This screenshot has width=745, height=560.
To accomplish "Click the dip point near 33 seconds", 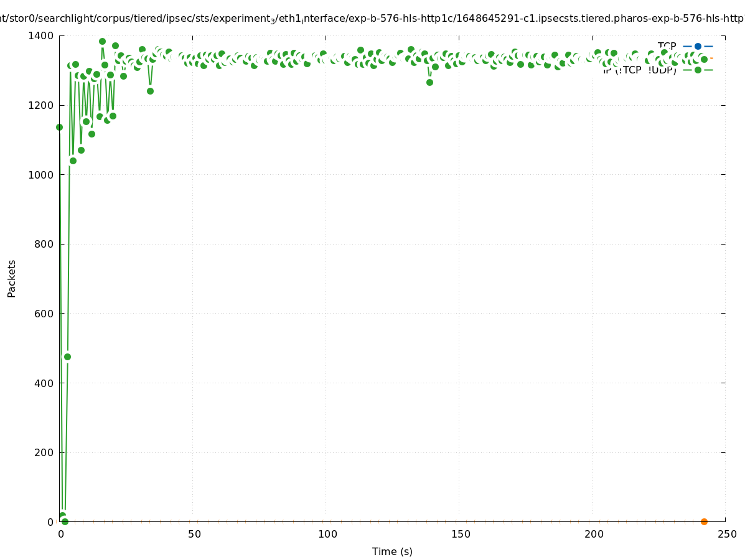I will point(150,91).
